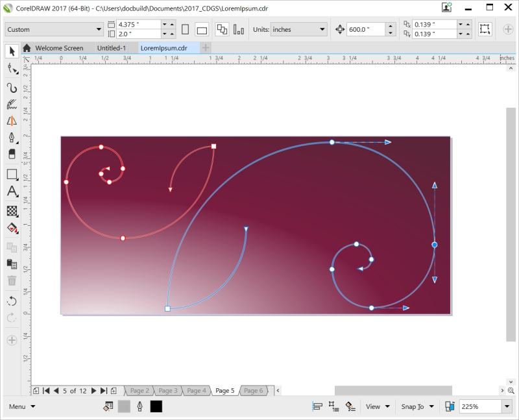
Task: Toggle landscape page orientation
Action: (202, 29)
